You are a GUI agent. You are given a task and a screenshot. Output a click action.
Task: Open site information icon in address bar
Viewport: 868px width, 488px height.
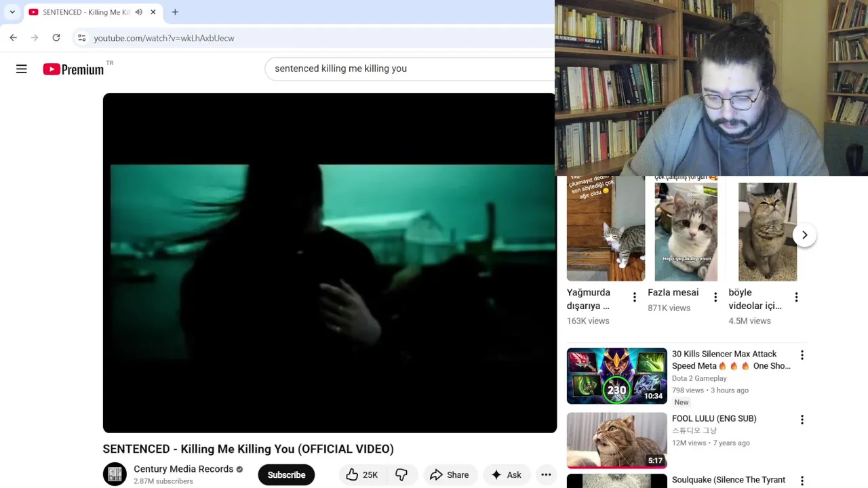point(81,38)
